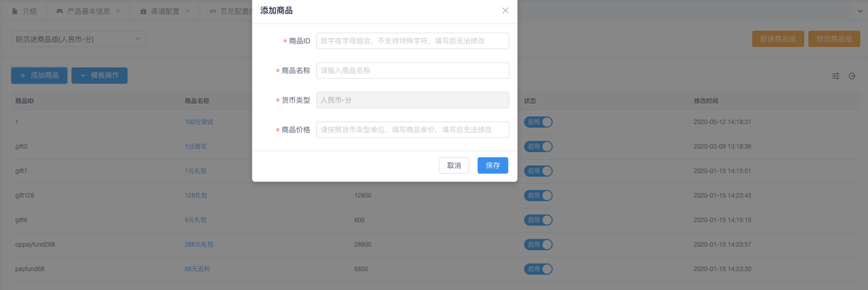The image size is (868, 290).
Task: Click the gamepad icon on the 产品基本信息 tab
Action: click(x=60, y=12)
